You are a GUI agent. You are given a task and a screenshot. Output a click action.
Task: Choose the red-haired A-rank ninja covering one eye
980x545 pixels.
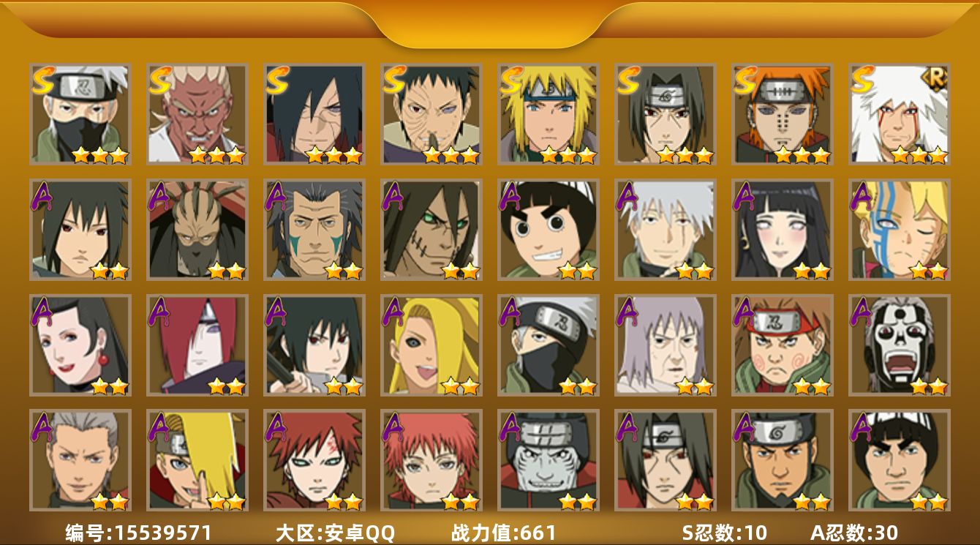197,345
